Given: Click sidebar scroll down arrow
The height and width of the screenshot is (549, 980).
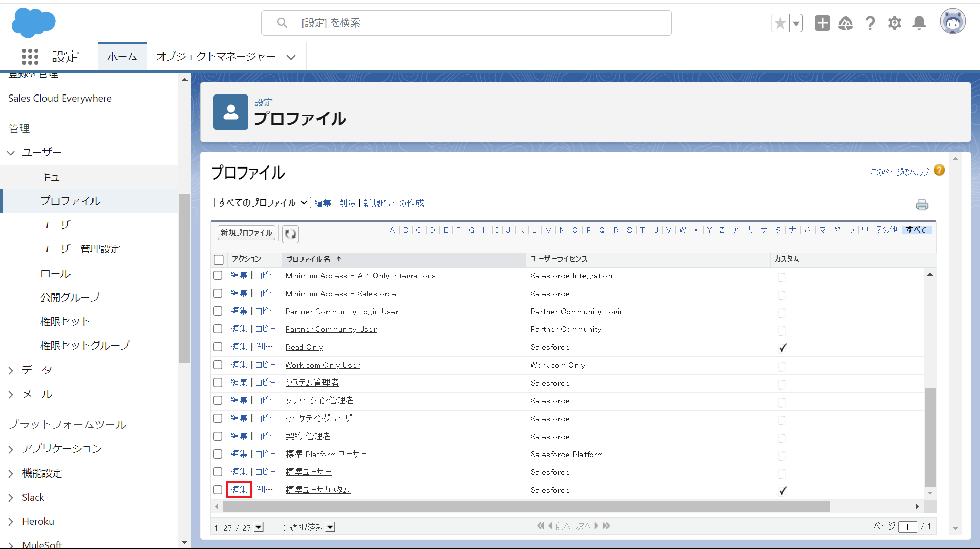Looking at the screenshot, I should pyautogui.click(x=184, y=542).
